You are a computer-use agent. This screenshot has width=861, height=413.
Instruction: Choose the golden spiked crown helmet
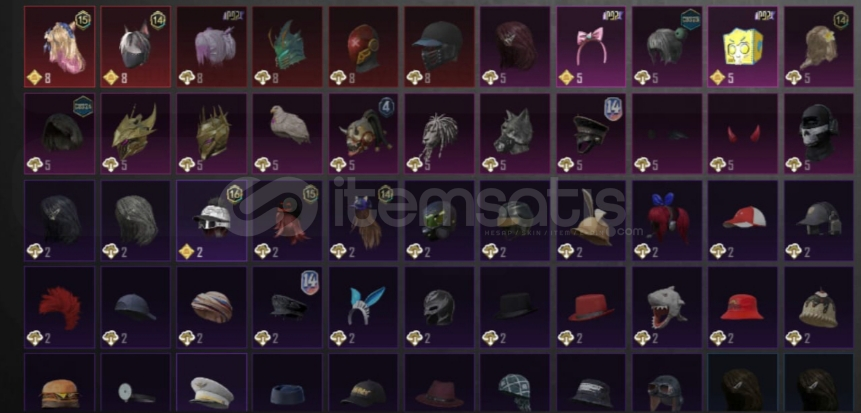[212, 133]
